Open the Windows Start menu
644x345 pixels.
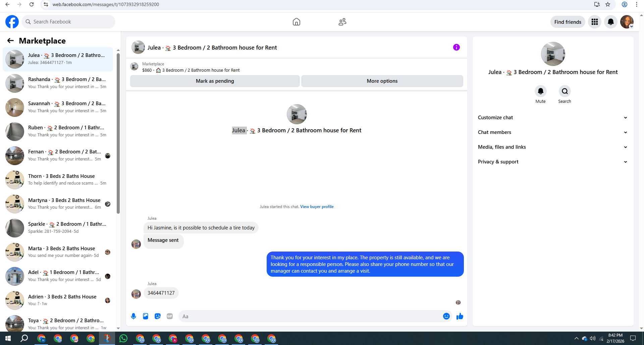(8, 338)
